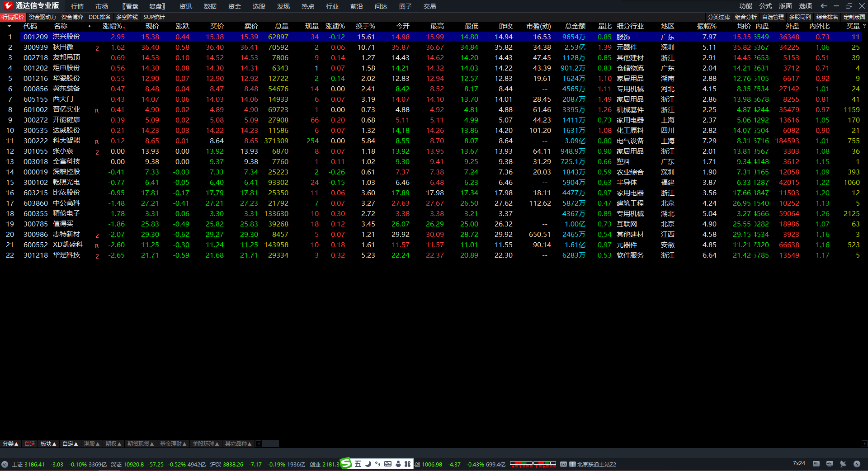Click the question mark help icon
This screenshot has height=471, width=868.
[864, 26]
